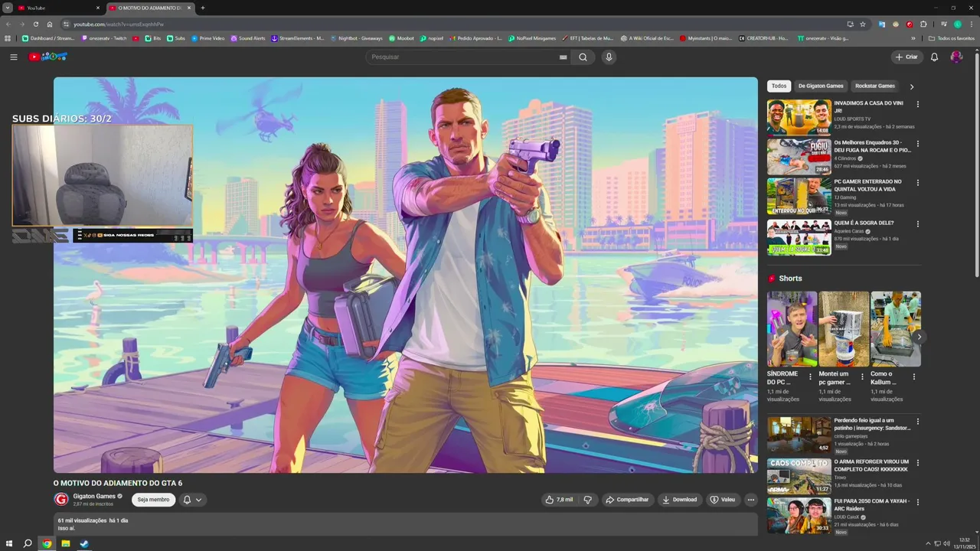This screenshot has height=551, width=980.
Task: Open the SÍNDROME DO PC short
Action: click(x=792, y=329)
